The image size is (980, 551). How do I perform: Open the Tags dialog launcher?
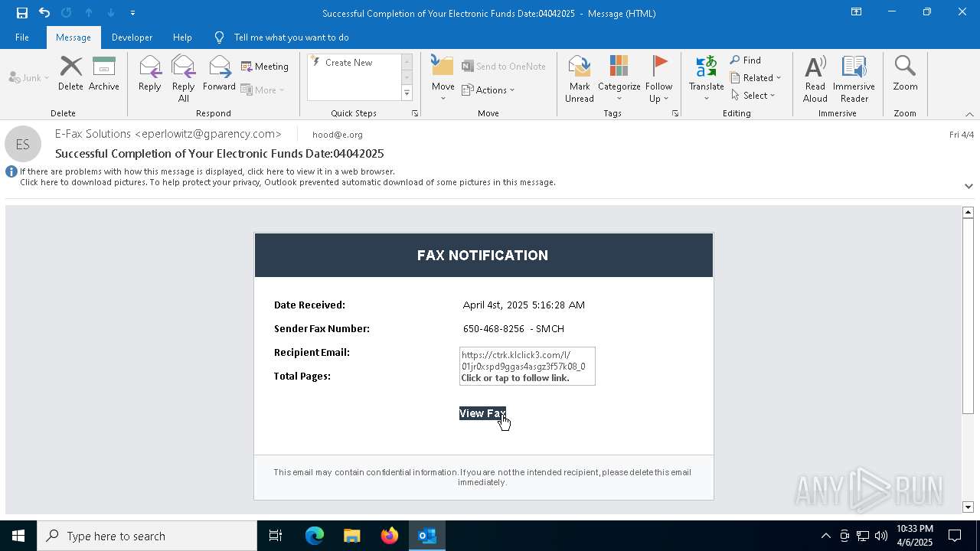pyautogui.click(x=675, y=113)
